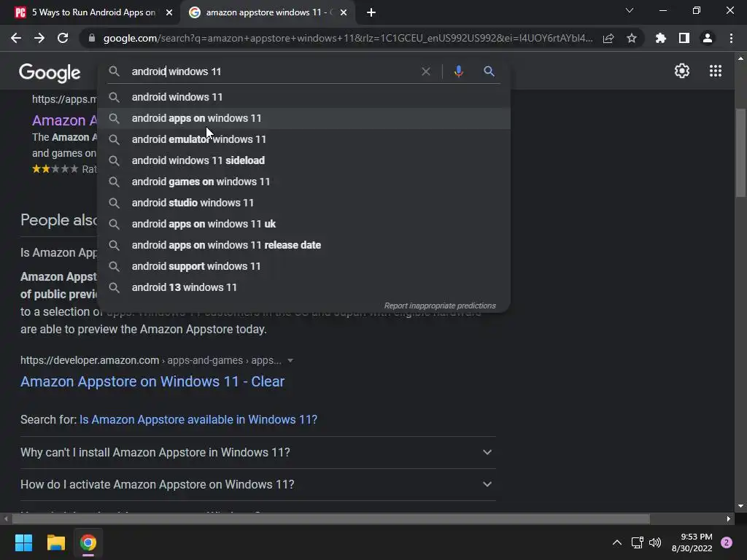
Task: Click the Chrome address bar URL
Action: pos(348,38)
